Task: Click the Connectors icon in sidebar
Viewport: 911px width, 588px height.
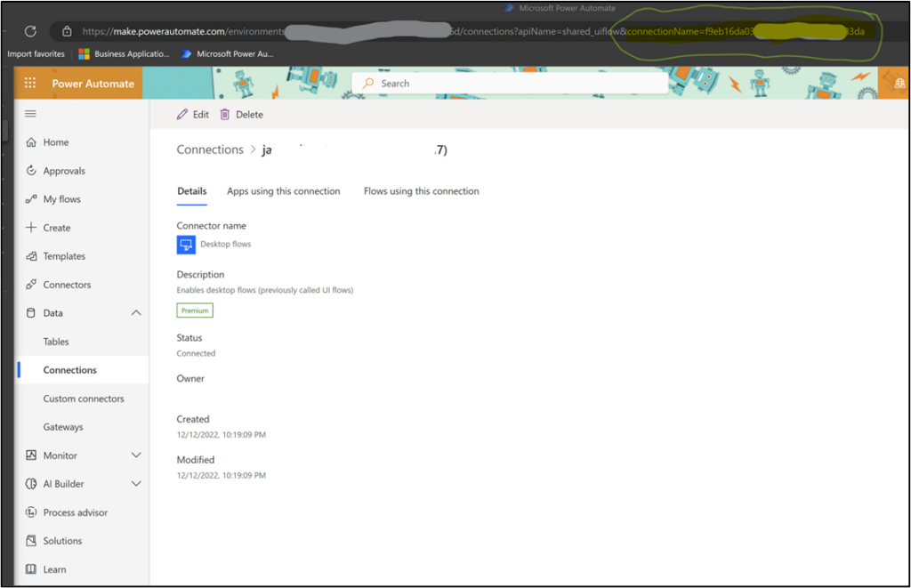Action: tap(31, 285)
